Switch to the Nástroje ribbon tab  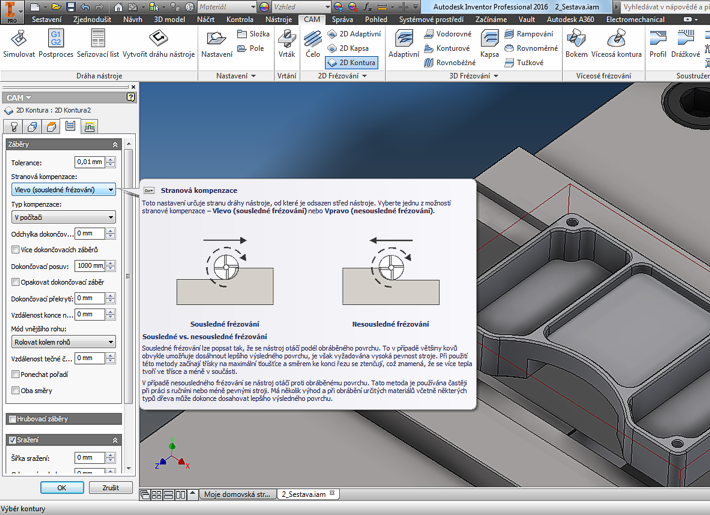coord(278,19)
